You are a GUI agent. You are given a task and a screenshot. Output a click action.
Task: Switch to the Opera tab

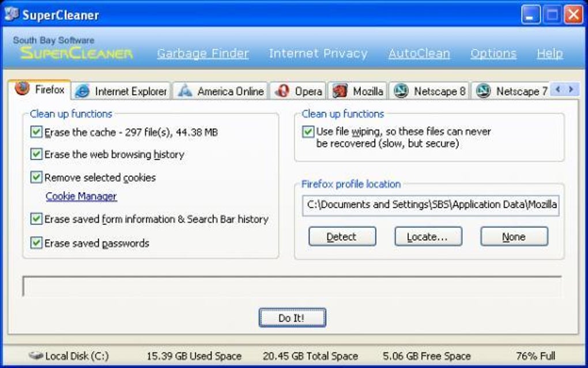298,91
